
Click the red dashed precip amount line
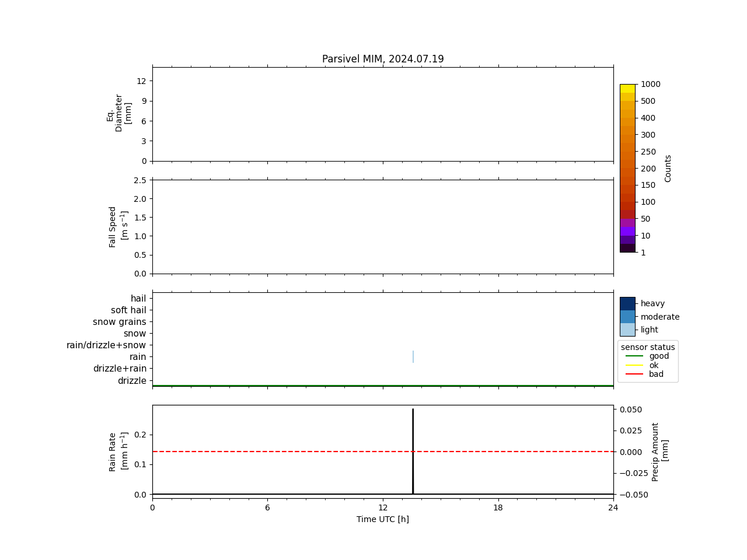pyautogui.click(x=292, y=452)
